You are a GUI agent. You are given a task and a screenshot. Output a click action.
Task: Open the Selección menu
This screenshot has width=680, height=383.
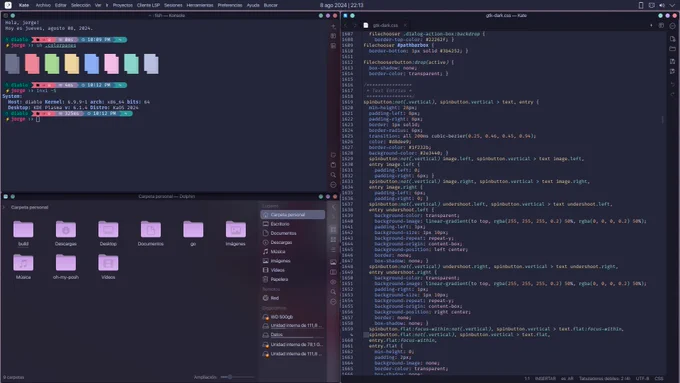point(81,5)
